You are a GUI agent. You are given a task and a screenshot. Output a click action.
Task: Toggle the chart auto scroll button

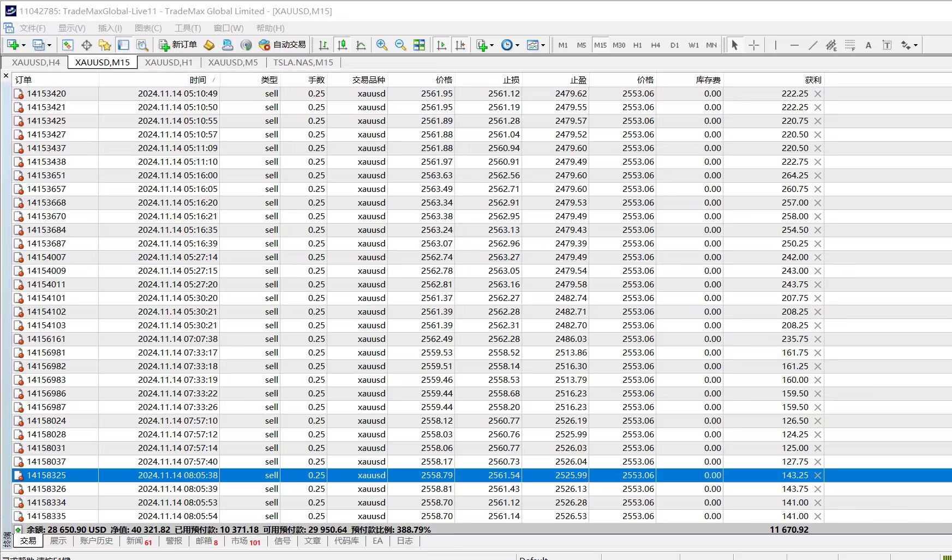click(441, 45)
